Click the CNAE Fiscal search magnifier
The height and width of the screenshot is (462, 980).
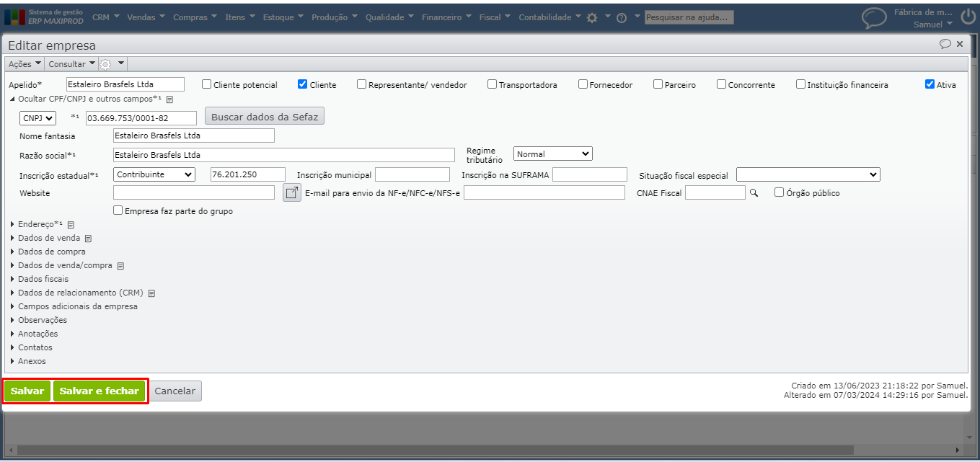(754, 193)
